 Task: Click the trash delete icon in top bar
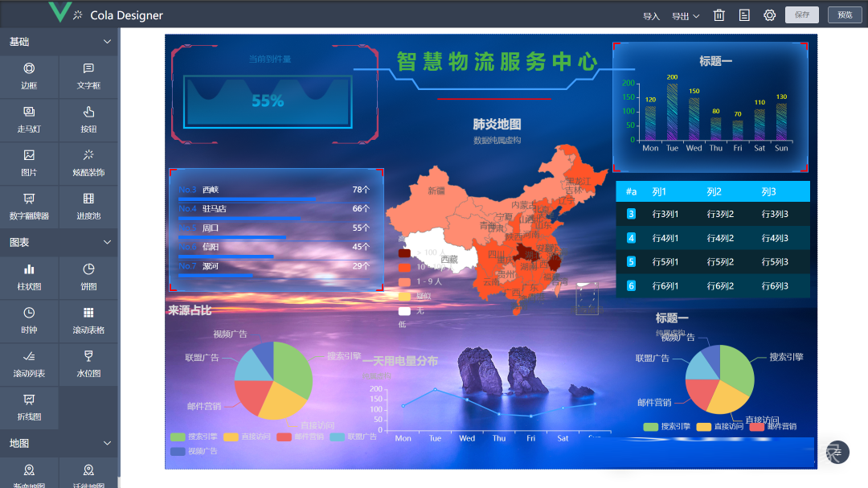(719, 15)
